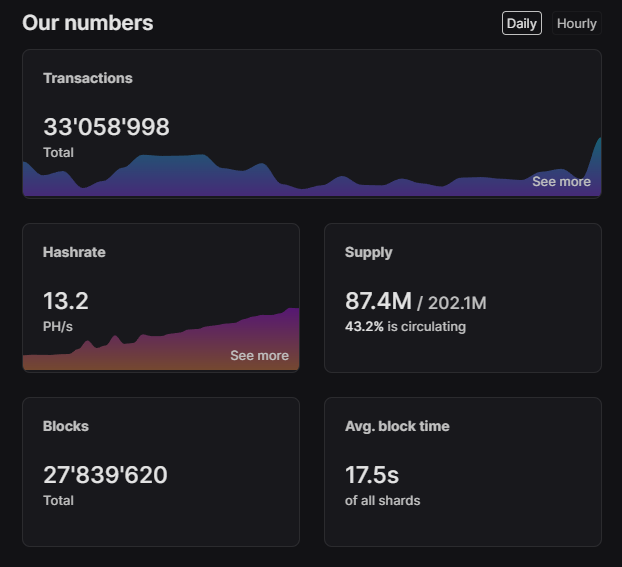The width and height of the screenshot is (622, 567).
Task: Click the 43.2% is circulating text
Action: click(405, 327)
